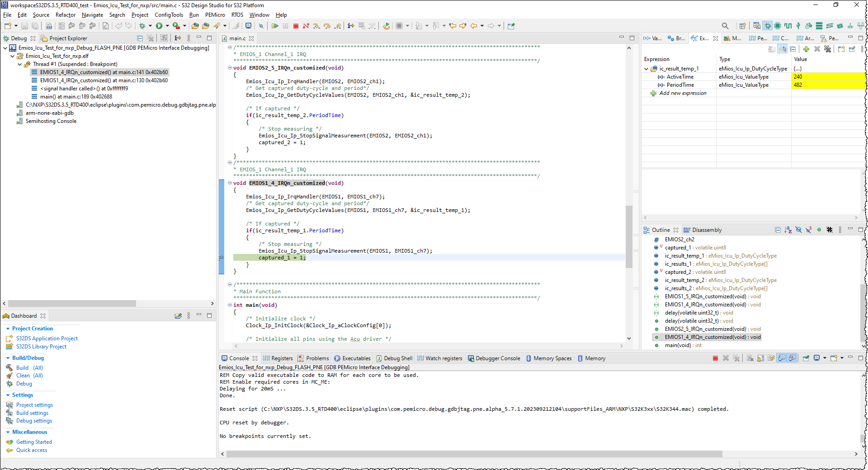Toggle alphabetical sort in Outline view
This screenshot has width=868, height=470.
[788, 230]
